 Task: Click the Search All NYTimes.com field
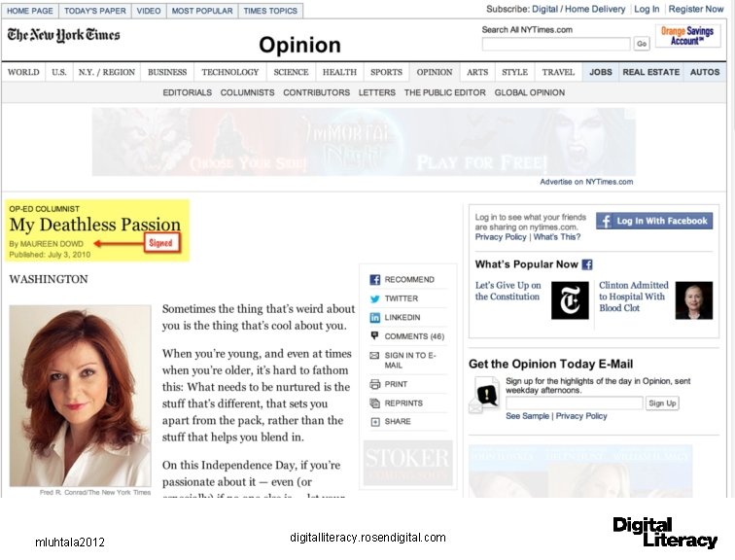click(x=556, y=44)
